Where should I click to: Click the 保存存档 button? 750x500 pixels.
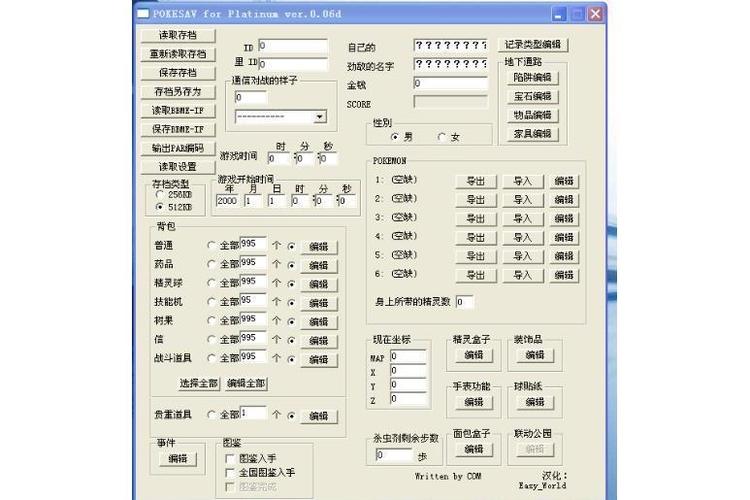[x=178, y=73]
